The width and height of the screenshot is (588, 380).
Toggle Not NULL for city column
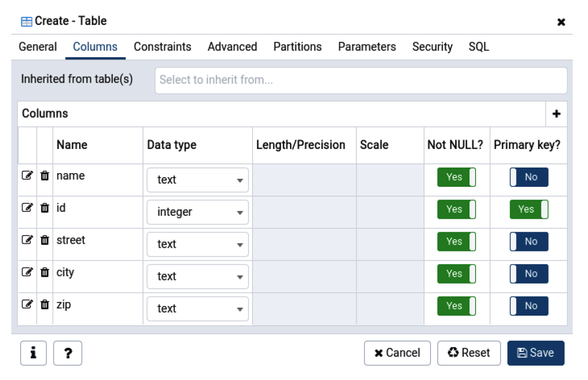click(456, 274)
